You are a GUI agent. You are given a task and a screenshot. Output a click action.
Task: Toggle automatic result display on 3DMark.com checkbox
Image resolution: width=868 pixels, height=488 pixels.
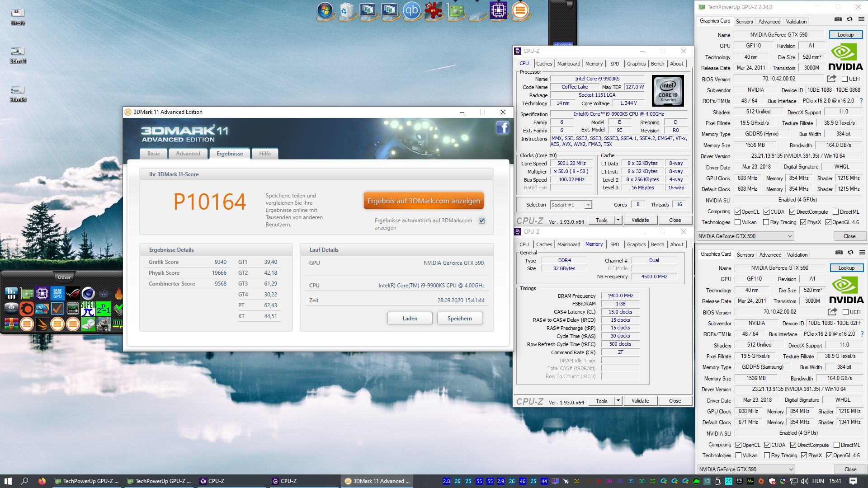point(481,221)
